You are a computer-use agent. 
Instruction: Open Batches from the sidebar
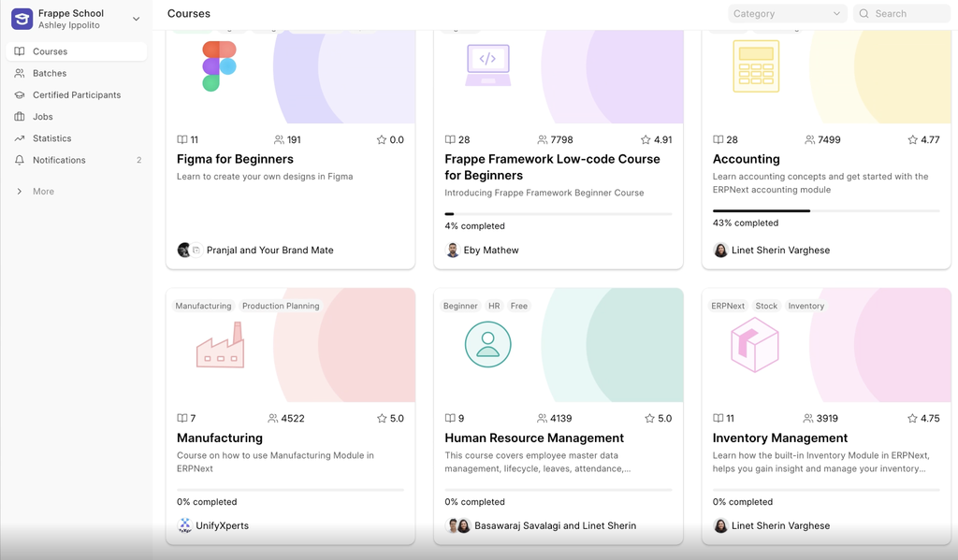click(x=50, y=73)
